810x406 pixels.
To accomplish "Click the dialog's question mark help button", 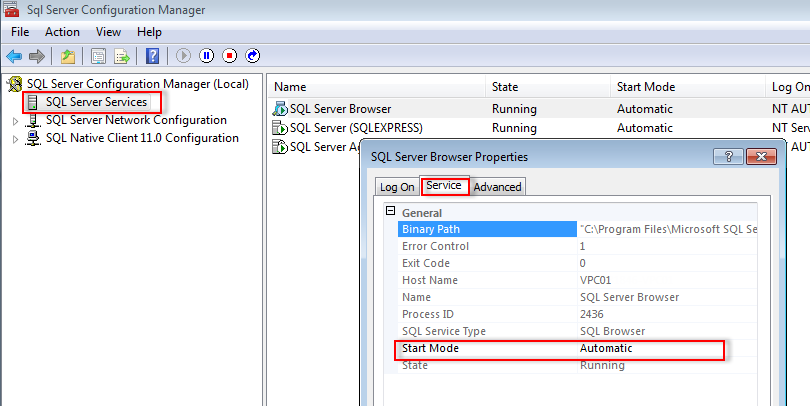I will [728, 157].
